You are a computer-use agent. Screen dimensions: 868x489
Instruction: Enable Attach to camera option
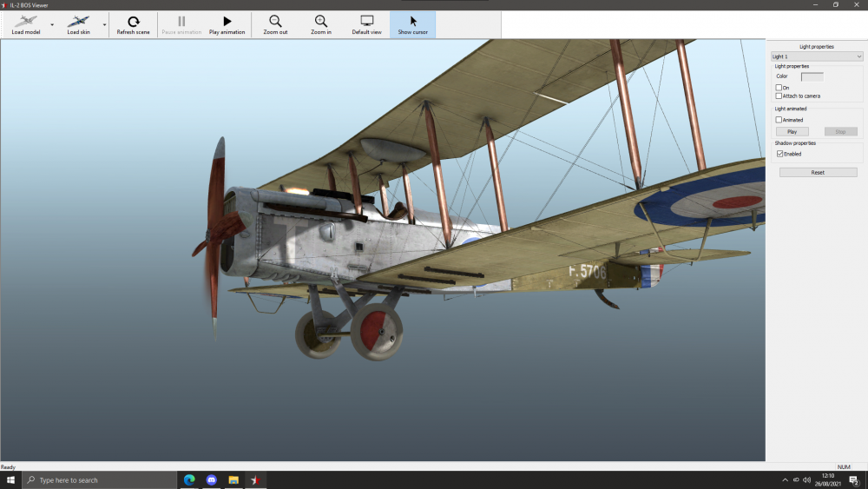[779, 96]
